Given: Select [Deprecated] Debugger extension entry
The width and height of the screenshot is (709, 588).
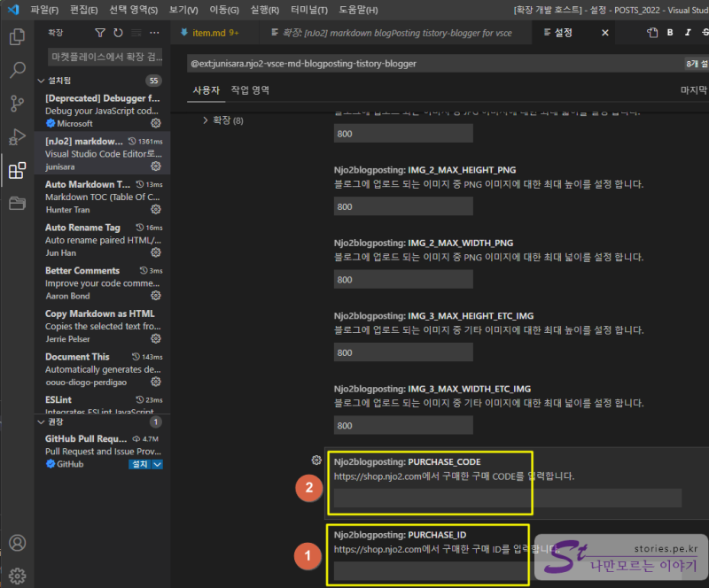Looking at the screenshot, I should coord(103,111).
